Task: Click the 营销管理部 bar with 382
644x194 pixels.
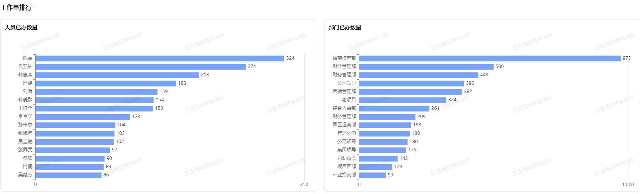Action: [410, 92]
